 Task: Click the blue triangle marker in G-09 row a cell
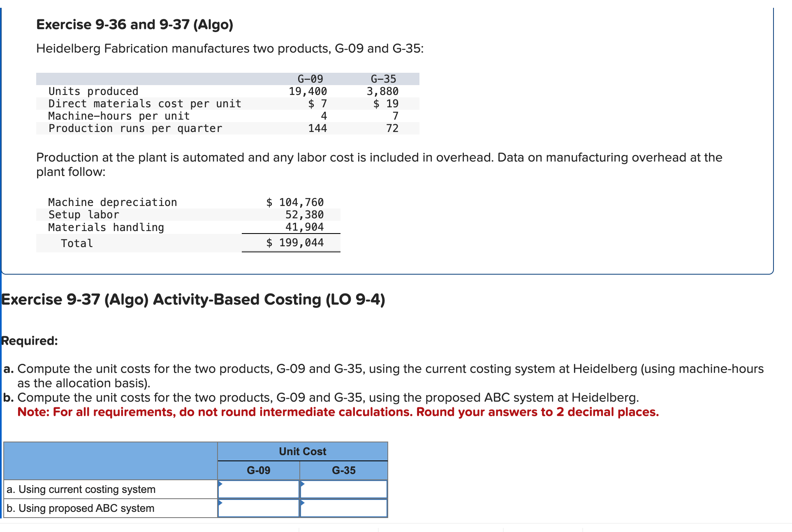pos(221,485)
